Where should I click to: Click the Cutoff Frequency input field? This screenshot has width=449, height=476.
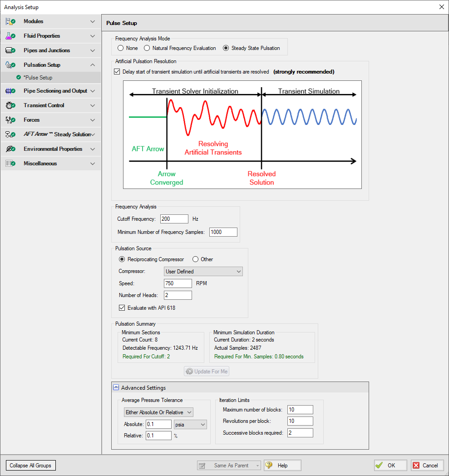click(174, 218)
